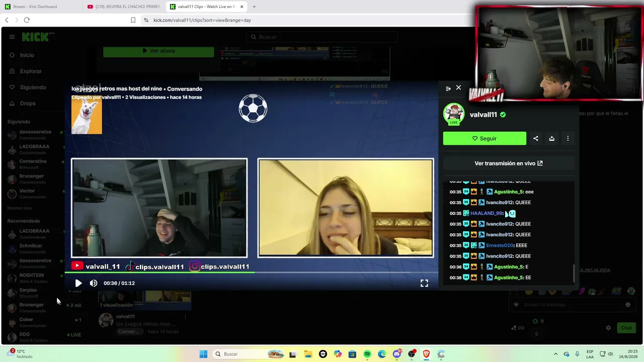Screen dimensions: 644x362
Task: Open Inicio in the Kick sidebar
Action: click(x=27, y=55)
